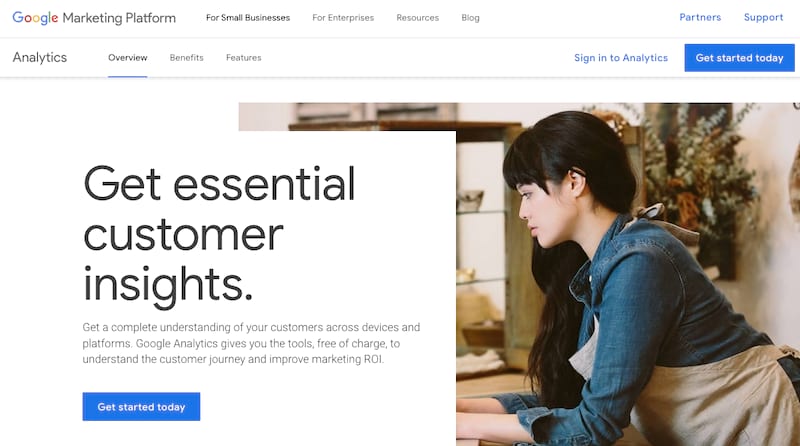Open the Resources menu item

coord(417,18)
